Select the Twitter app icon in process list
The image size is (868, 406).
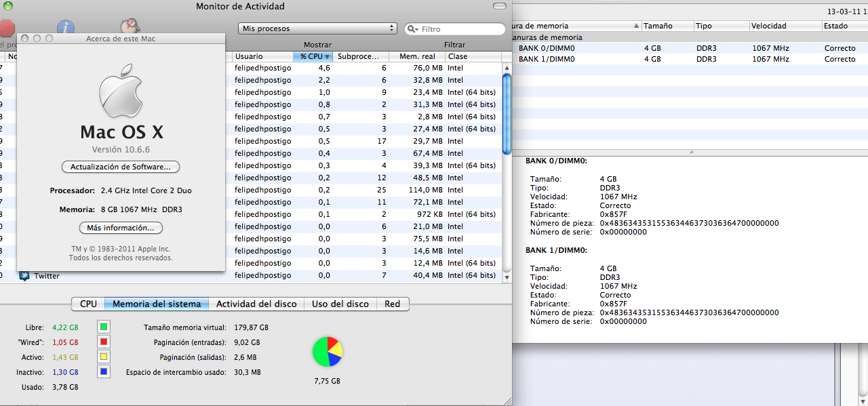point(24,276)
